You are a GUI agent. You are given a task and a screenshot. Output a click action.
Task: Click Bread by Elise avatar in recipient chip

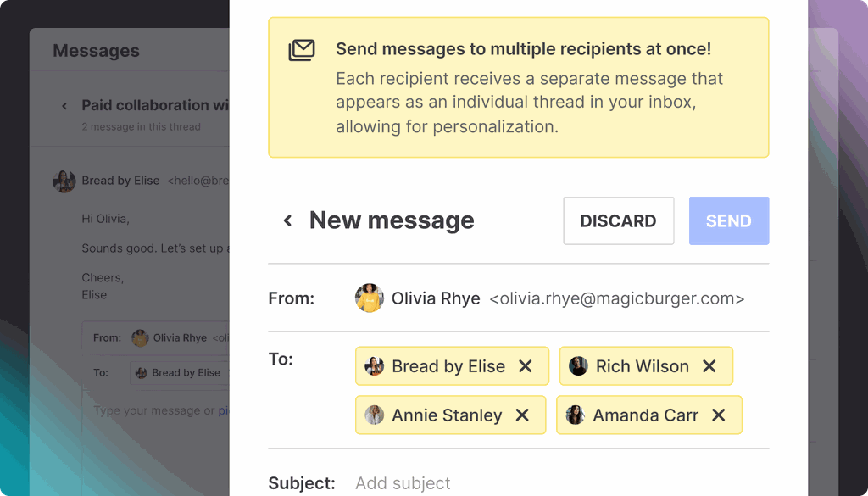374,366
